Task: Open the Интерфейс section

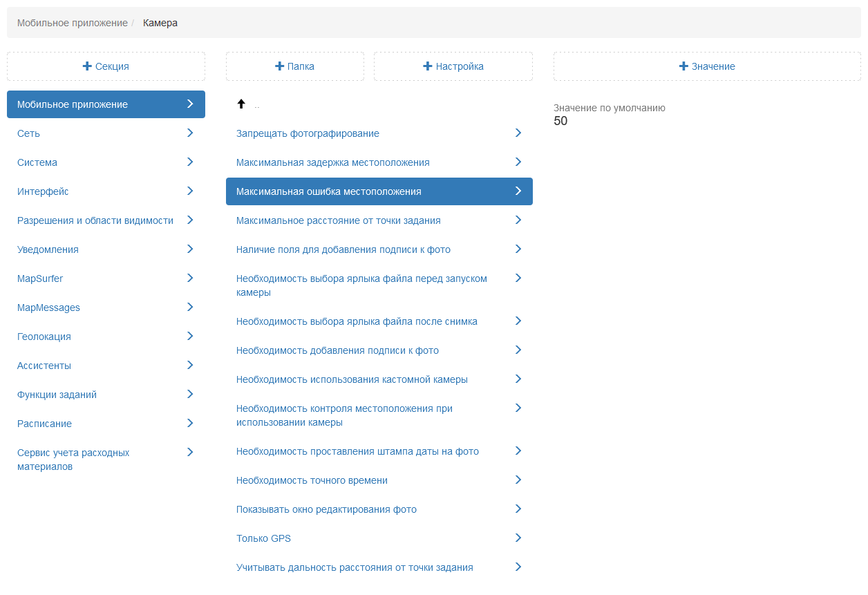Action: (106, 191)
